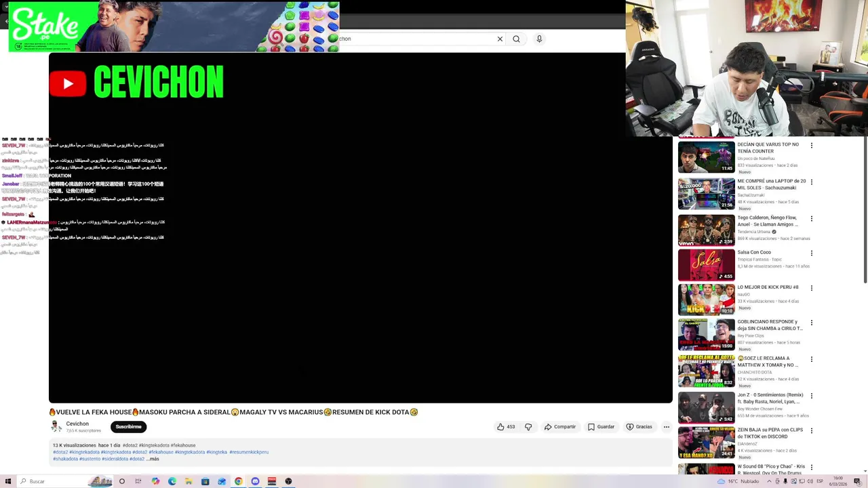868x488 pixels.
Task: Open GOBLINCIANO RESPONDE video thumbnail
Action: [706, 334]
